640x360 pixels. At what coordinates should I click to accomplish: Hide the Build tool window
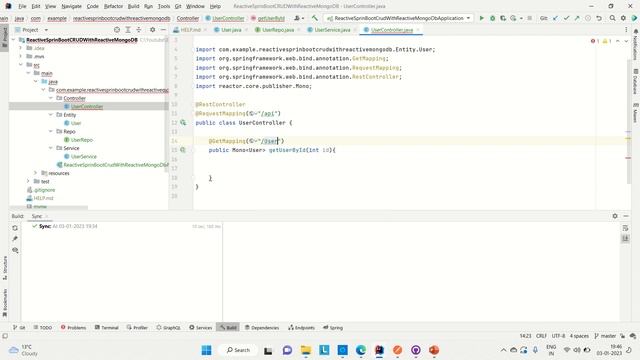click(x=626, y=216)
